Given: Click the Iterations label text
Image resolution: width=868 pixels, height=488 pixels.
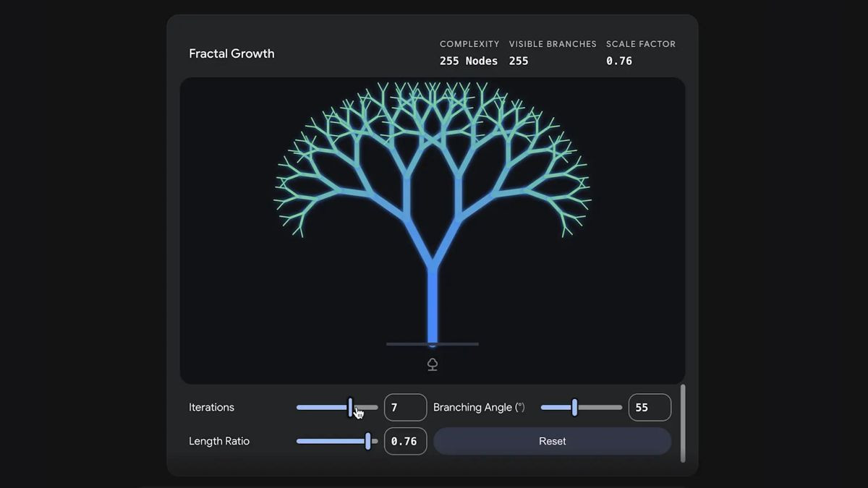Looking at the screenshot, I should point(211,407).
